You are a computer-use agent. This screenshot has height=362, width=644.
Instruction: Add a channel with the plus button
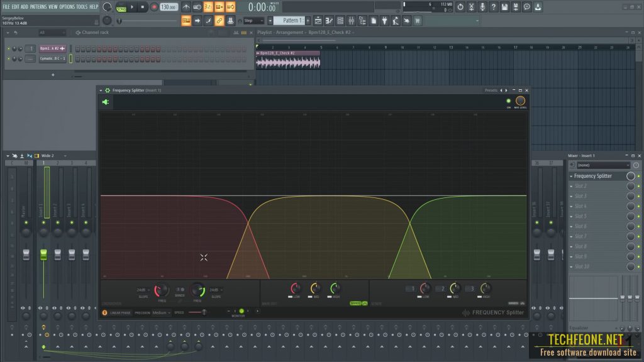coord(53,75)
